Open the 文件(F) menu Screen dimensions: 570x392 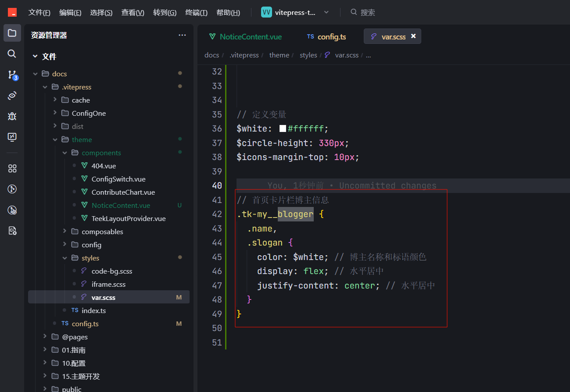point(39,12)
